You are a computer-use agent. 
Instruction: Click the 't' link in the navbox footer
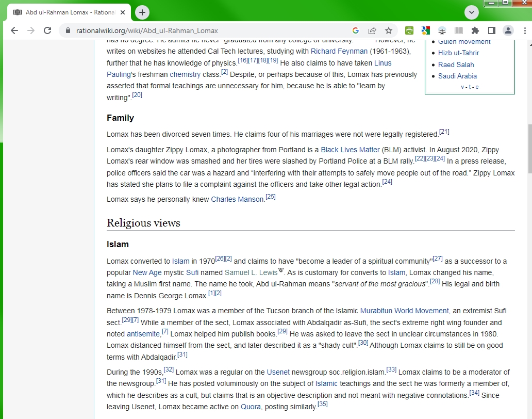pos(470,87)
